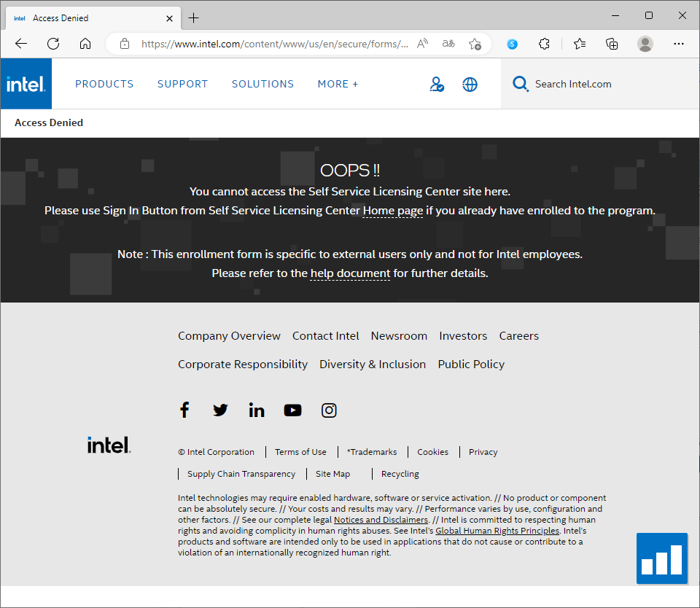Screen dimensions: 700x608
Task: Open Settings and more menu
Action: point(679,44)
